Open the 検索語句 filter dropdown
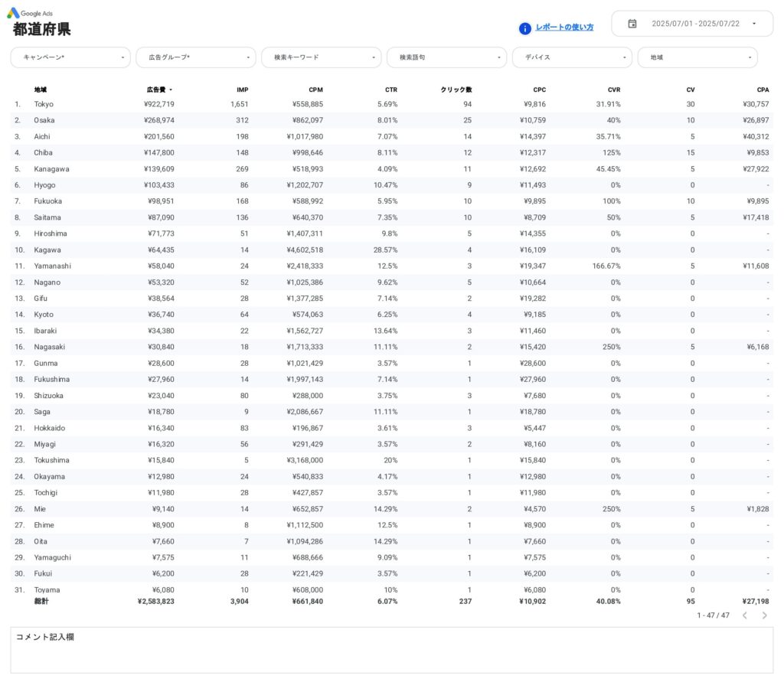This screenshot has height=679, width=784. pyautogui.click(x=447, y=57)
